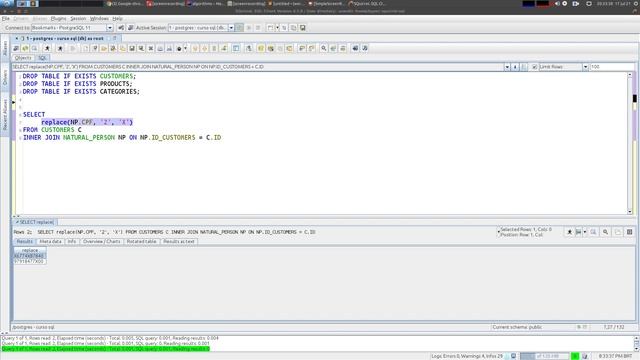
Task: Click the green highlighted query message line
Action: click(x=105, y=349)
